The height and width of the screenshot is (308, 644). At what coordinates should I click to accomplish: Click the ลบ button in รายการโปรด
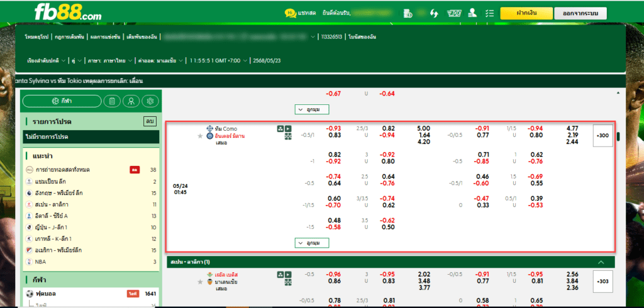[150, 121]
